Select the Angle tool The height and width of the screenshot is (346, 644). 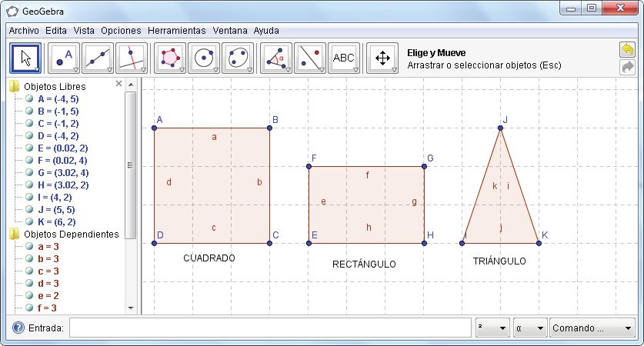276,58
